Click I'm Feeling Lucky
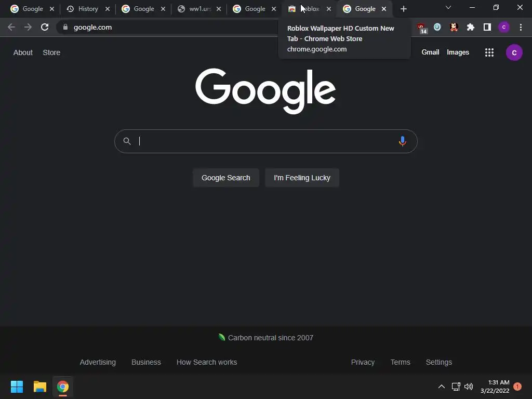 (x=302, y=178)
